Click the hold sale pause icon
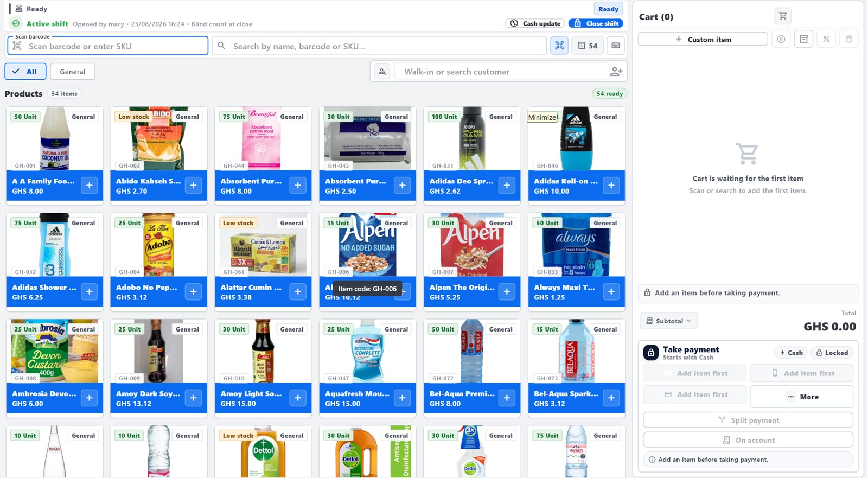 pyautogui.click(x=781, y=39)
